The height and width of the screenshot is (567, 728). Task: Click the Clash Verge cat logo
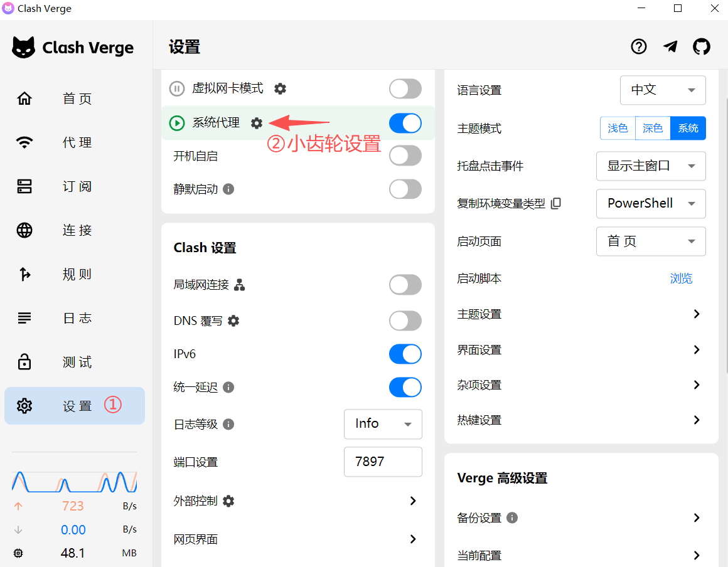(24, 47)
